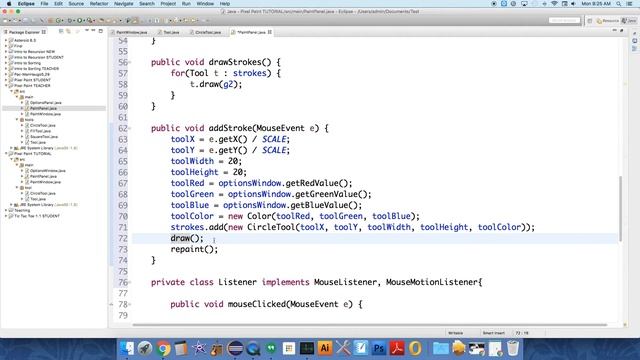Open Spotlight search in the menu bar
This screenshot has width=640, height=360.
pyautogui.click(x=619, y=4)
